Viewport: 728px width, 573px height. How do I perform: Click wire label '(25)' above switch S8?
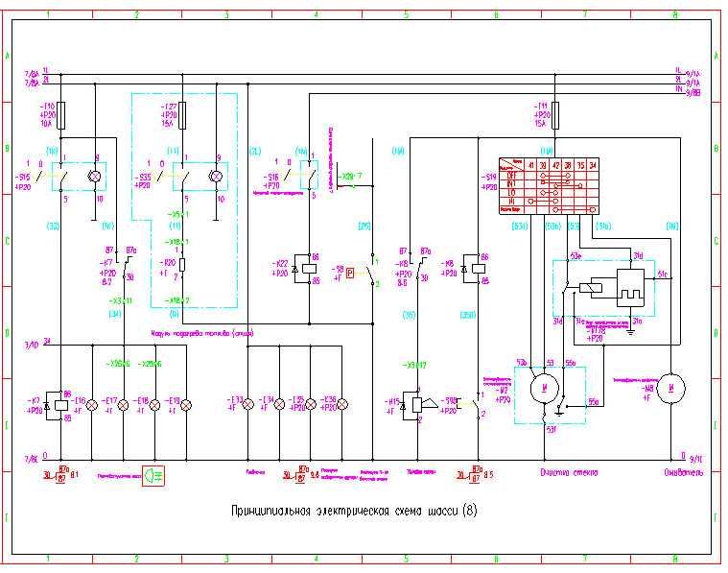pos(364,227)
